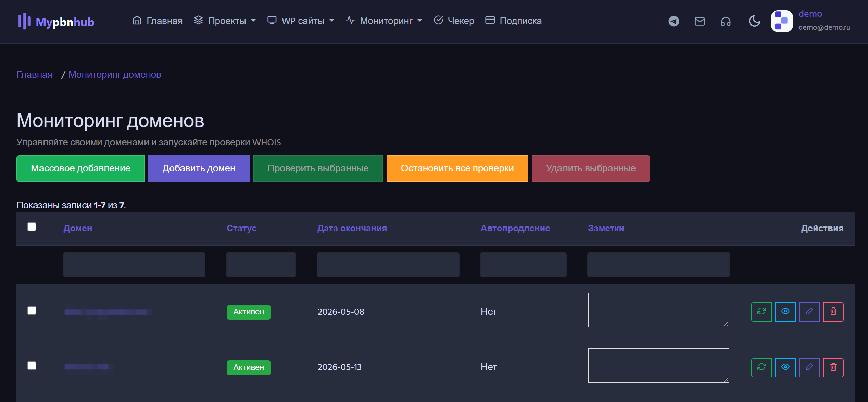Delete the second domain using the trash icon
The width and height of the screenshot is (868, 402).
coord(833,367)
